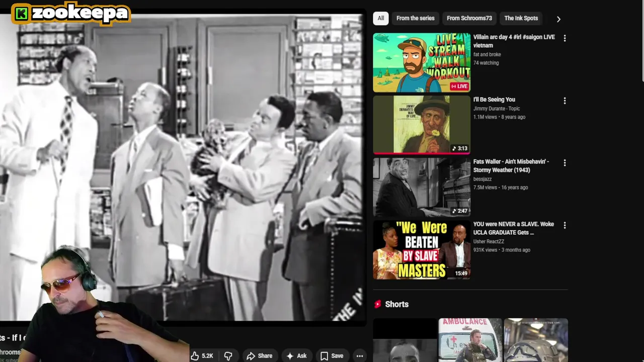Open options menu for YOU were NEVER a SLAVE video
The image size is (644, 362).
pyautogui.click(x=565, y=225)
